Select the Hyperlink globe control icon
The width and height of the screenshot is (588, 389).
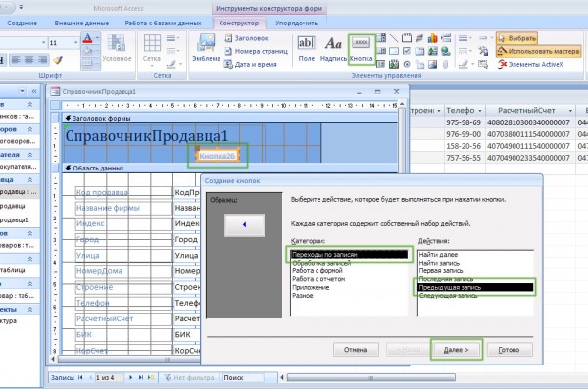pos(446,51)
